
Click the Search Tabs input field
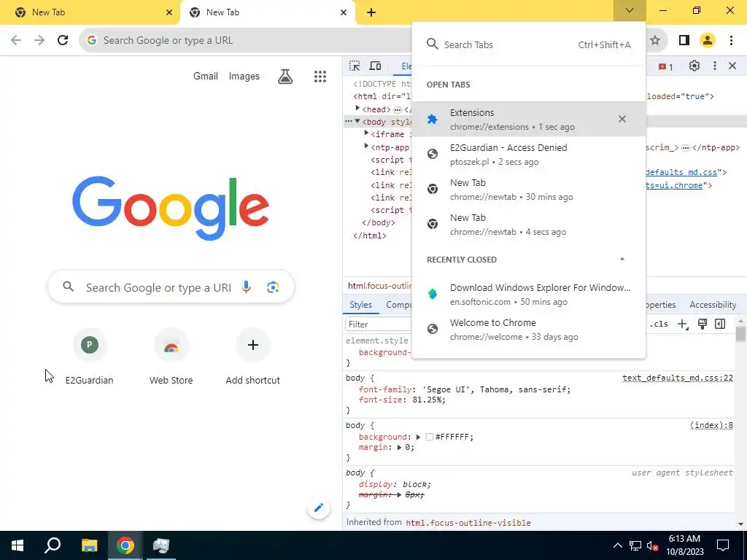pos(529,44)
